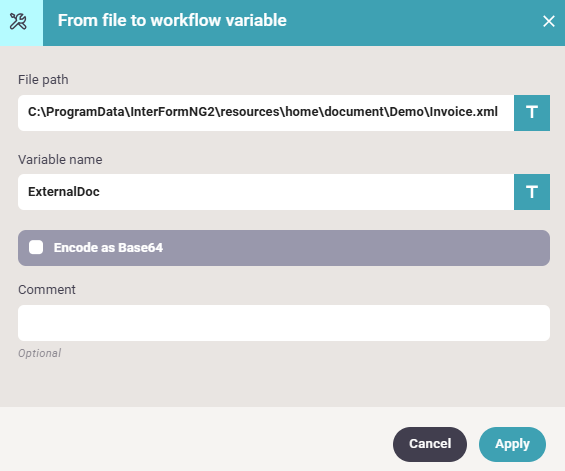Image resolution: width=565 pixels, height=471 pixels.
Task: Click the wrench tools icon in header
Action: pos(18,22)
